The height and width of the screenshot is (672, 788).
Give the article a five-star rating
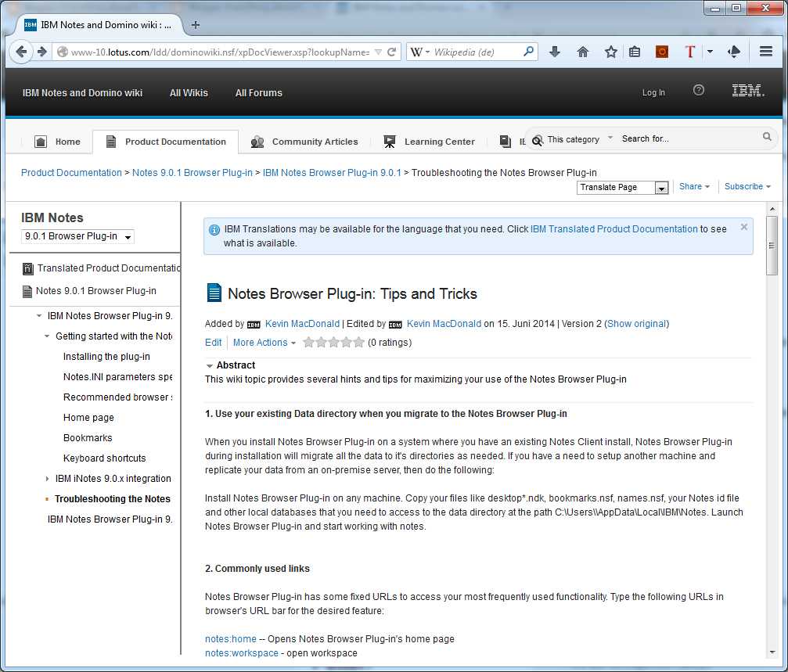click(358, 342)
